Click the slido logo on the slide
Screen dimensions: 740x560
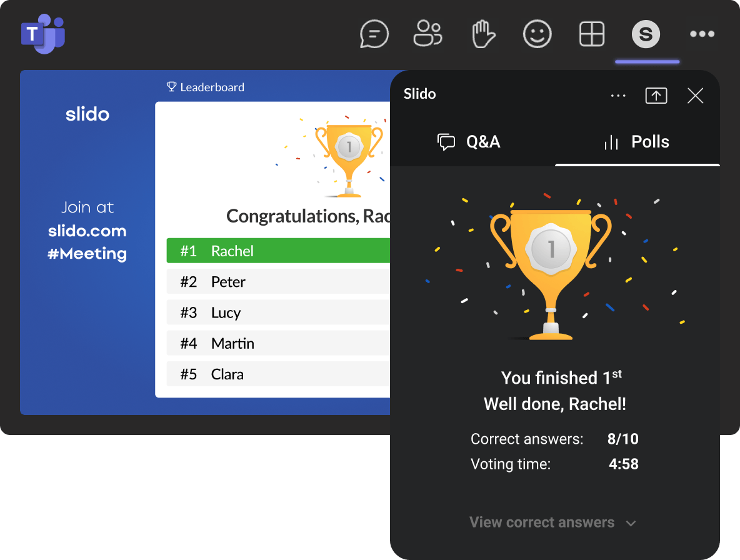[87, 114]
